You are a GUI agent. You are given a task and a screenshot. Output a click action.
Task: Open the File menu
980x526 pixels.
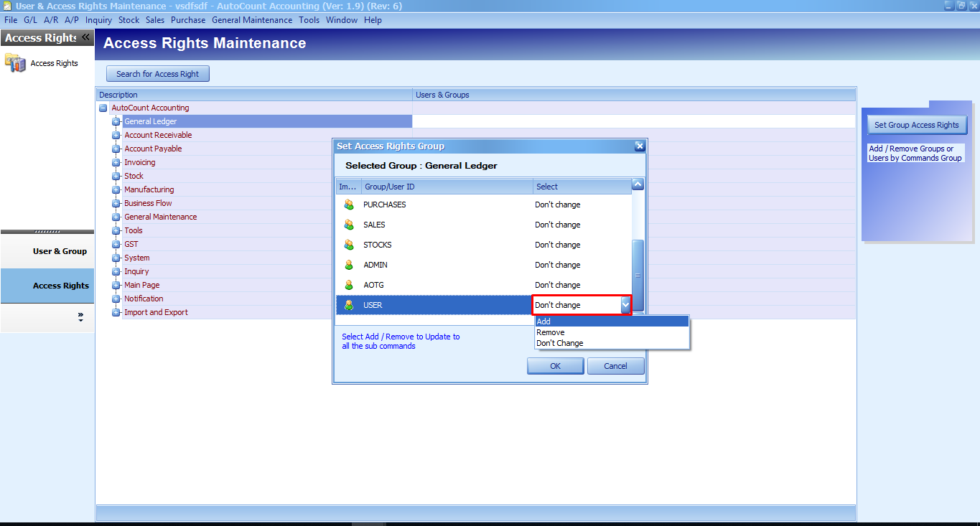pos(11,20)
